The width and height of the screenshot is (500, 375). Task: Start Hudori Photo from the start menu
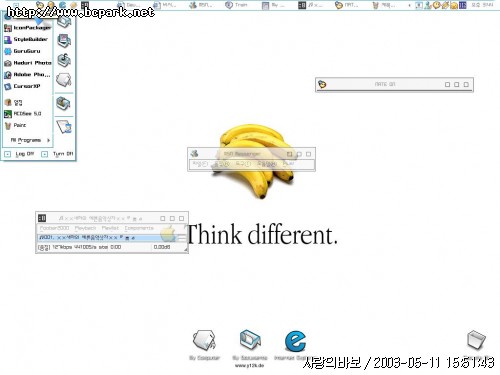click(x=28, y=63)
